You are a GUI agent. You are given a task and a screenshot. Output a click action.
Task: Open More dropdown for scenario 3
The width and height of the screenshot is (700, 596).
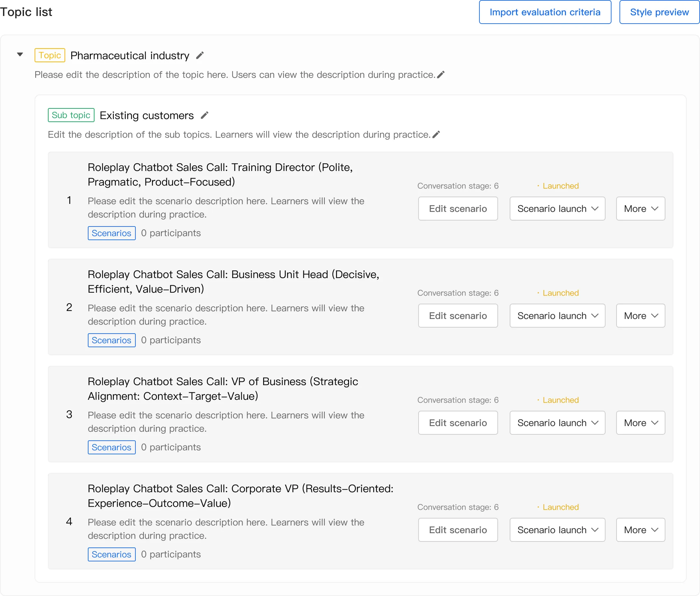point(640,423)
